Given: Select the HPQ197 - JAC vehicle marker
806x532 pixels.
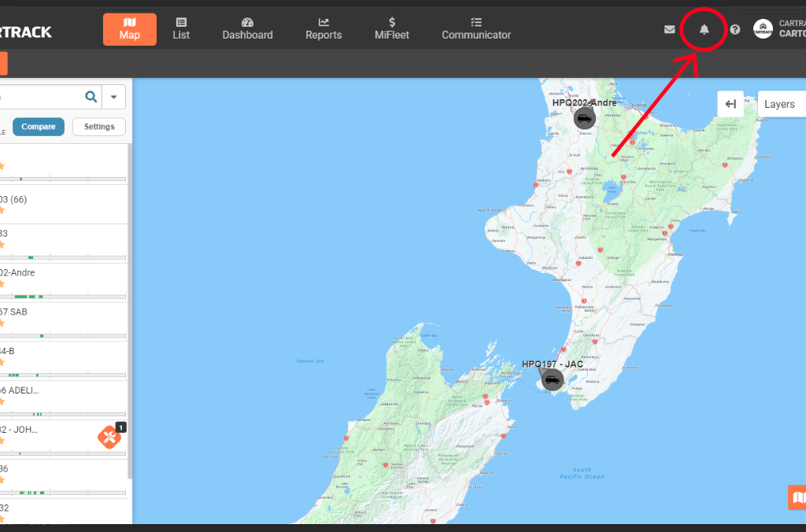Looking at the screenshot, I should coord(553,381).
